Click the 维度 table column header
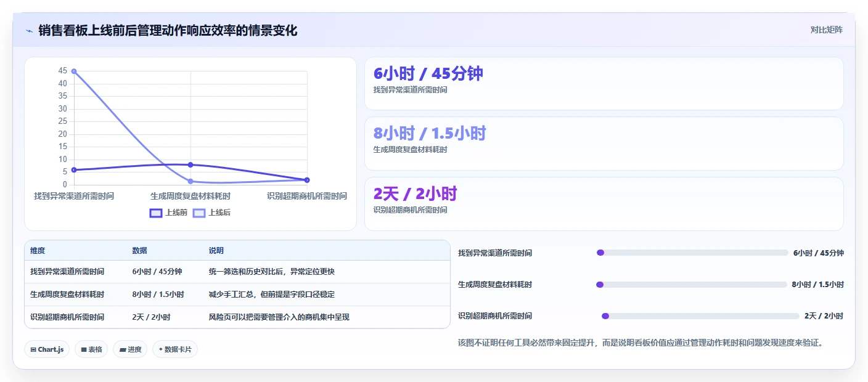This screenshot has width=868, height=382. 38,251
